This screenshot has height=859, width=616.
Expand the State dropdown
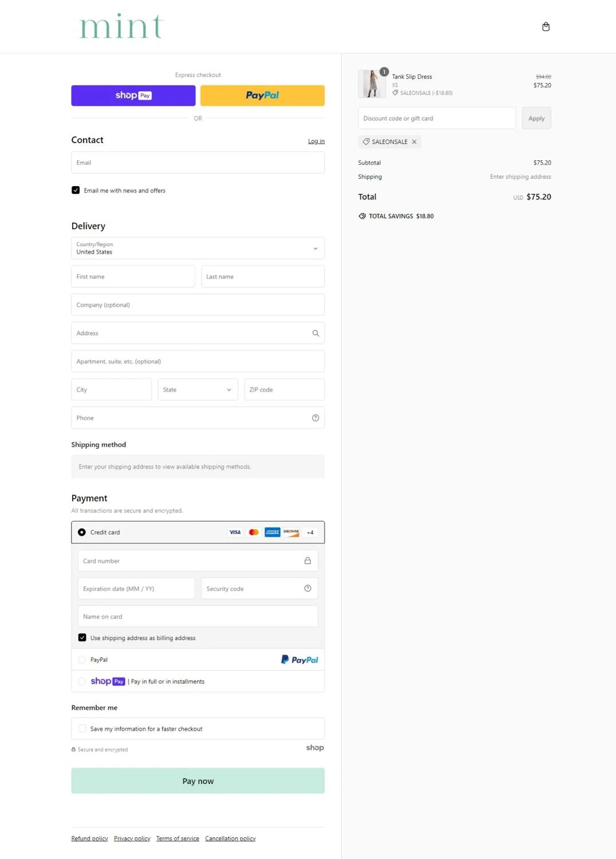coord(198,390)
